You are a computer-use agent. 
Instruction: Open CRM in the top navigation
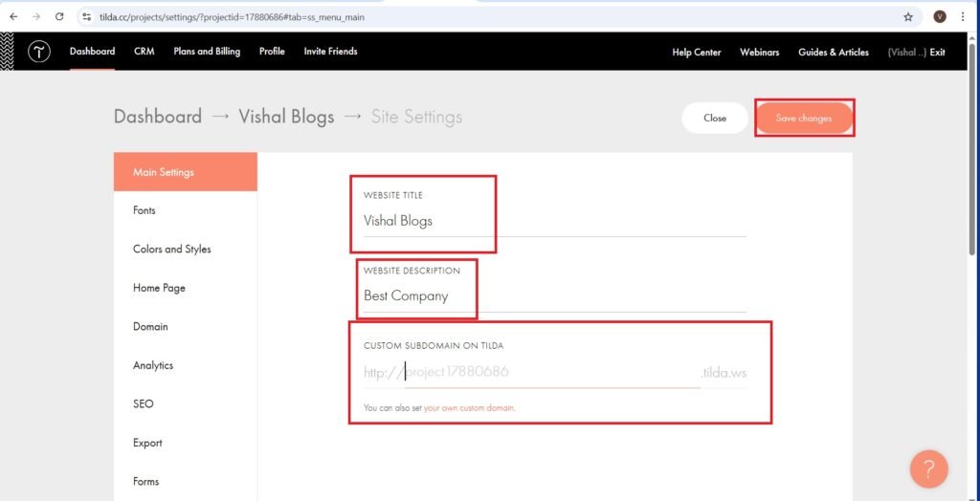(145, 52)
